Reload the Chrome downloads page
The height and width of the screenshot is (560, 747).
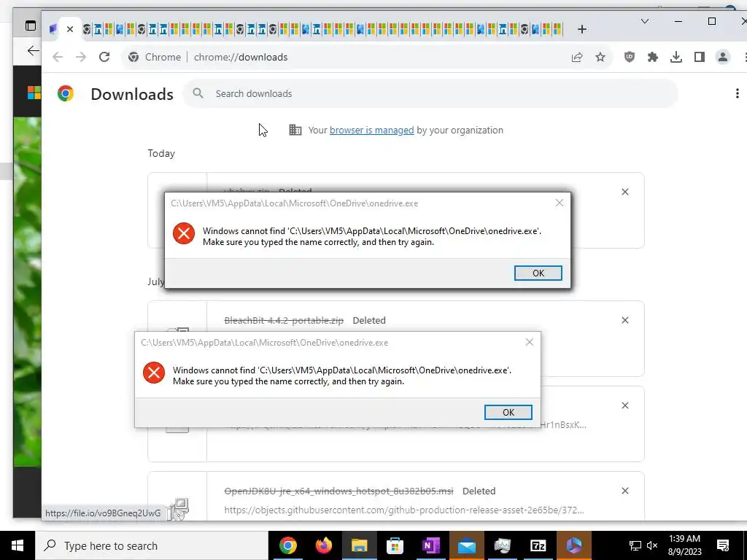[x=104, y=57]
